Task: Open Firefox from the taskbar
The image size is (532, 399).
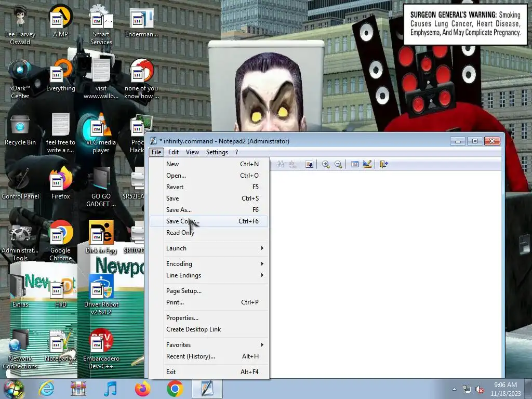Action: pyautogui.click(x=142, y=389)
